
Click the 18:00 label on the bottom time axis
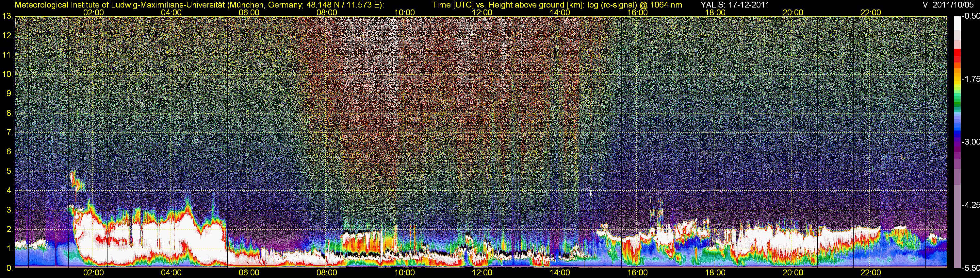pyautogui.click(x=715, y=273)
